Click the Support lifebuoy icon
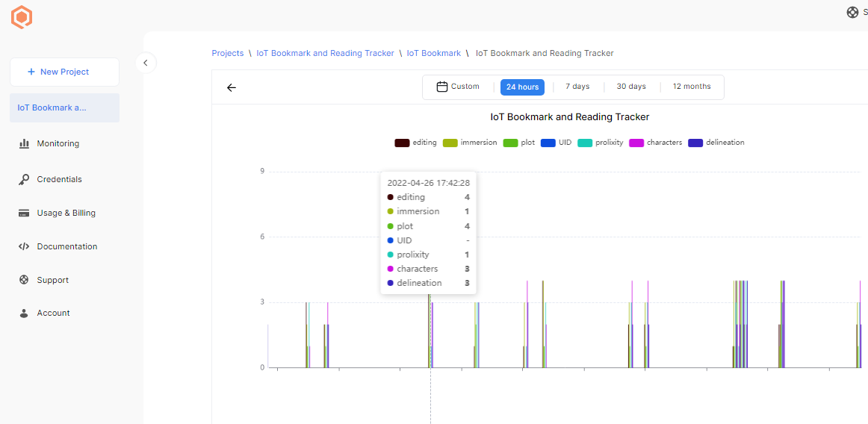Screen dimensions: 868x424 pyautogui.click(x=24, y=280)
